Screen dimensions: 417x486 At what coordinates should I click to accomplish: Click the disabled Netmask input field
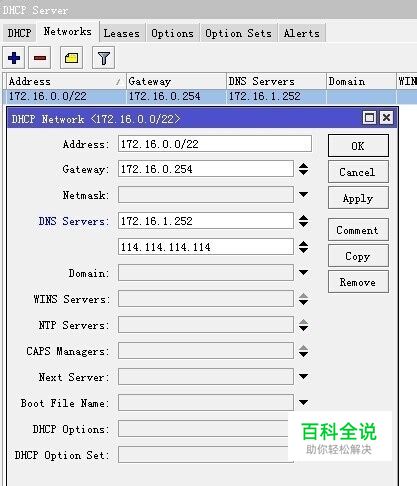pos(206,195)
